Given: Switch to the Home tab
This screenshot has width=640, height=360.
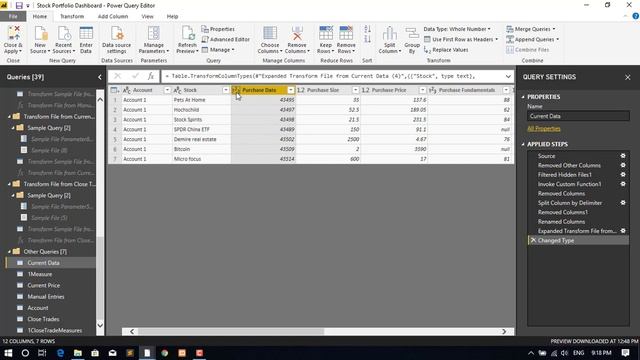Looking at the screenshot, I should coord(40,16).
